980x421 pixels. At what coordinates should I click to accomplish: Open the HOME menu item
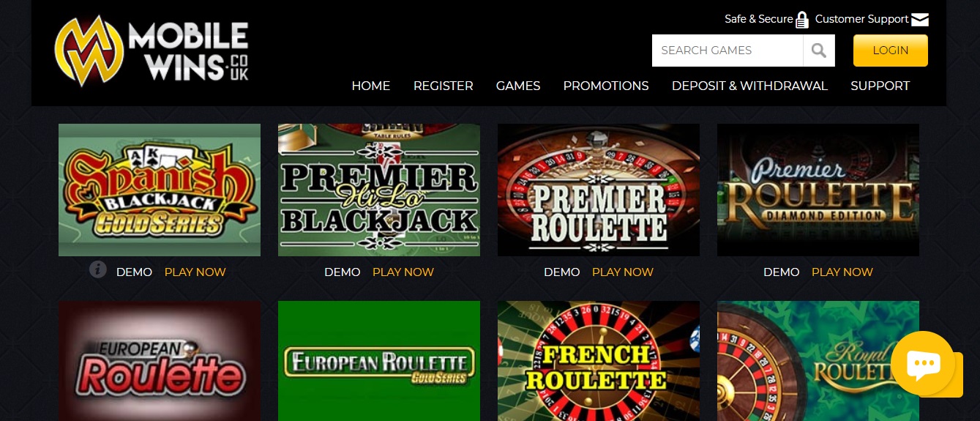click(x=371, y=86)
